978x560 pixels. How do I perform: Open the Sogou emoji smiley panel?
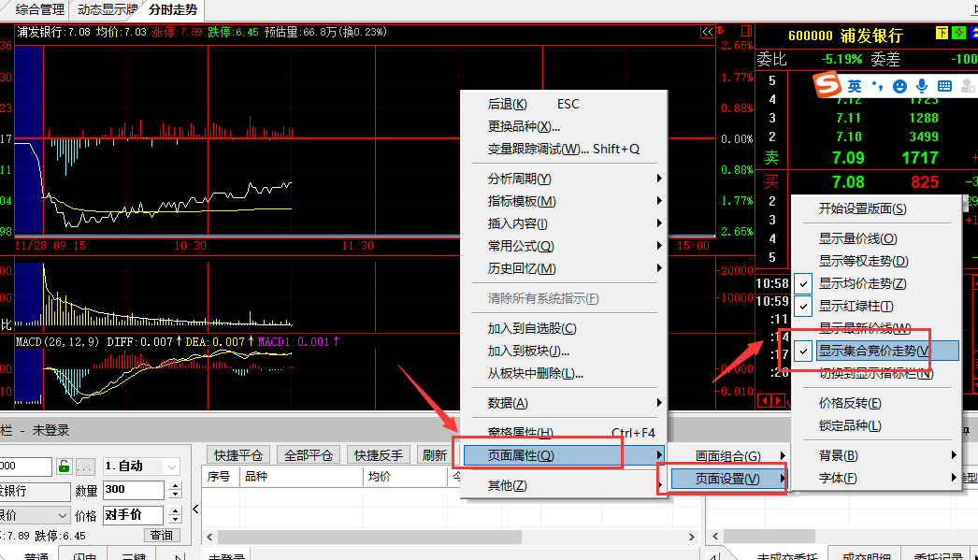pos(899,87)
